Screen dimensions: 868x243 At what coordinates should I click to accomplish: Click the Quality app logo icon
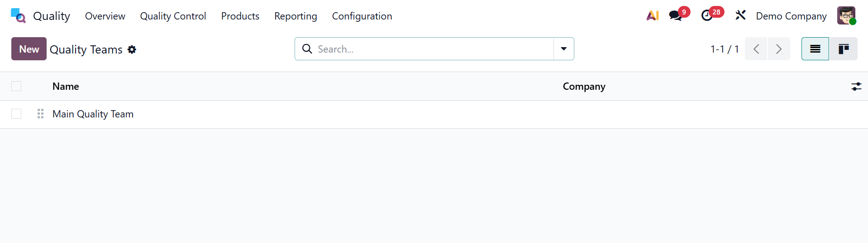pos(18,16)
